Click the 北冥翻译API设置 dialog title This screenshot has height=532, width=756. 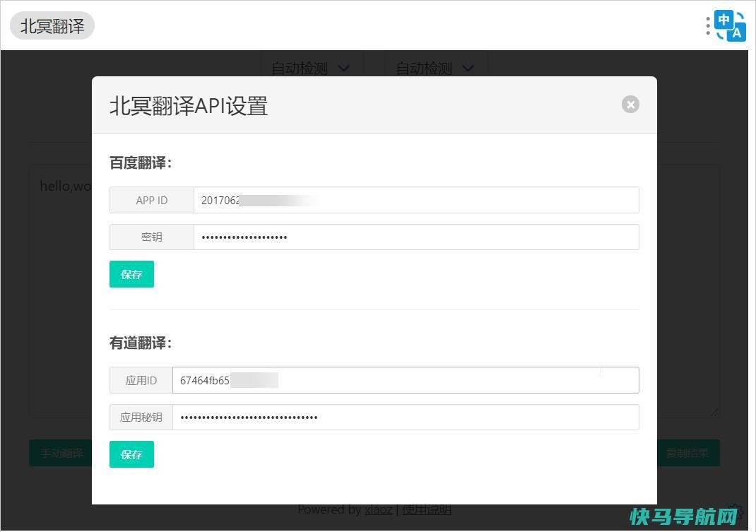pyautogui.click(x=189, y=106)
